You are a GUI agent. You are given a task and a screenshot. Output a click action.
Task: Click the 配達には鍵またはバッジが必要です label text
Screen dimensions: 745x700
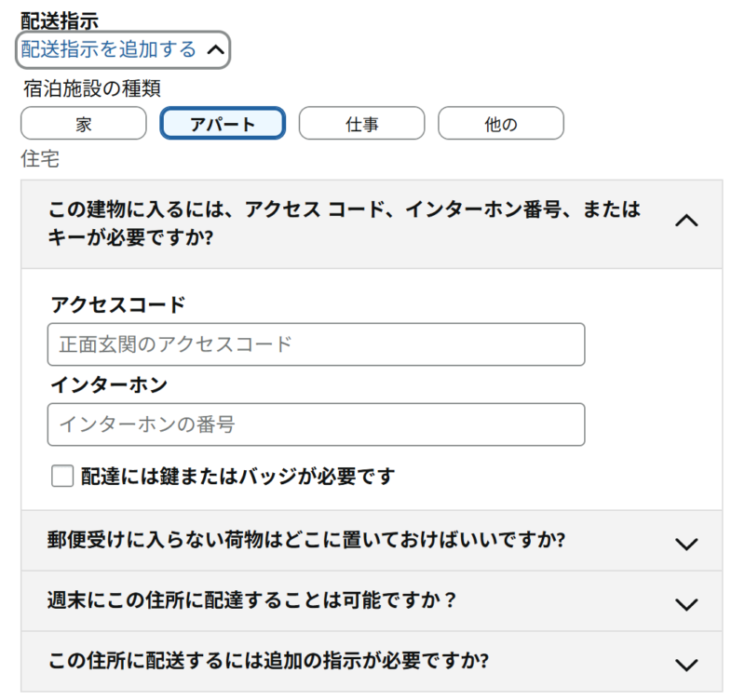click(237, 477)
